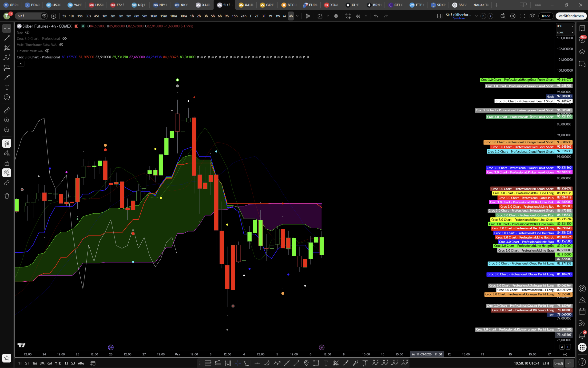
Task: Toggle Multi Timeframe EMA/SMA visibility eye
Action: [x=61, y=45]
